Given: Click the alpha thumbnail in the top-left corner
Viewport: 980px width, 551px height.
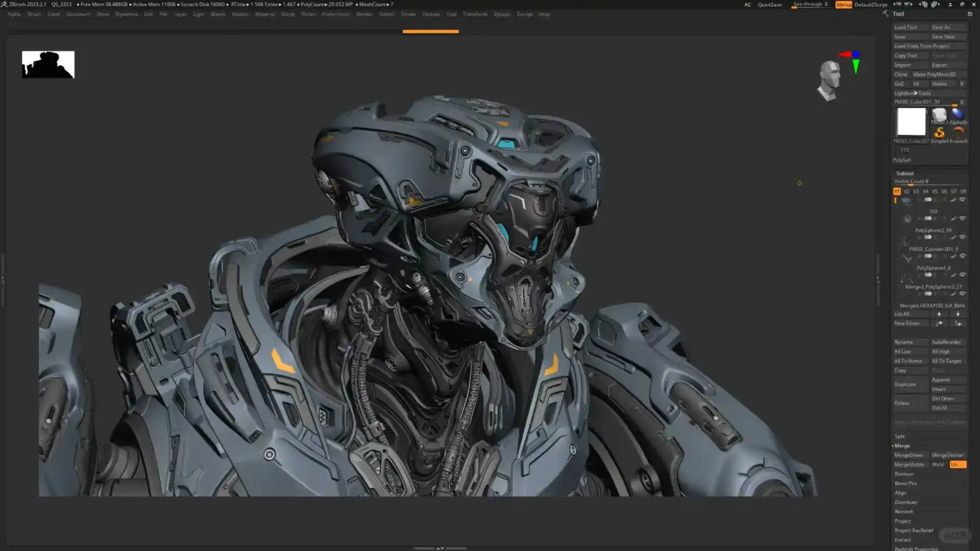Looking at the screenshot, I should click(x=48, y=64).
